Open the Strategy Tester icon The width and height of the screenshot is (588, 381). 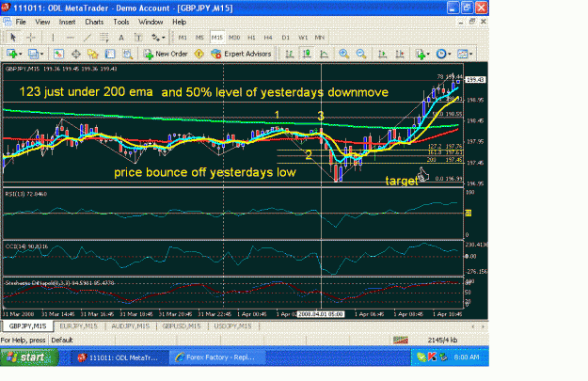[127, 54]
